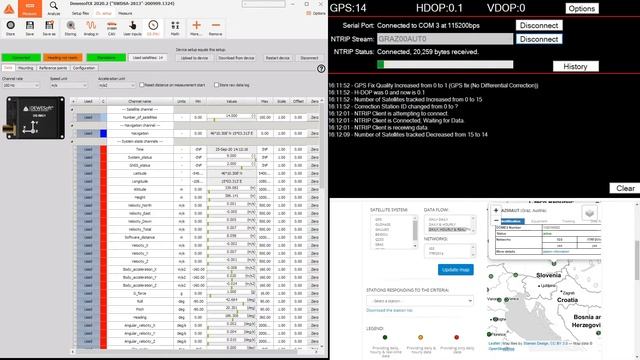Click the Dewesoft title bar search field
The height and width of the screenshot is (360, 640).
(263, 4)
